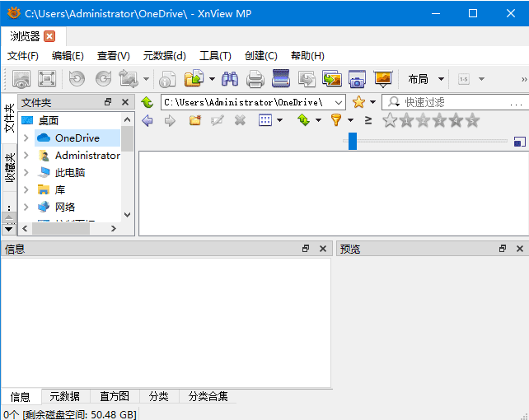Screen dimensions: 529x420
Task: Open the 查看(V) menu
Action: tap(114, 56)
